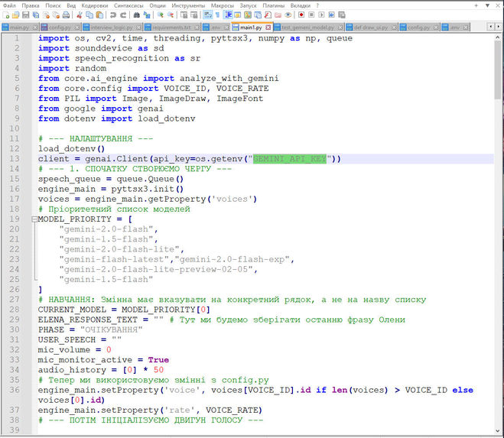Toggle show all characters pilcrow
The width and height of the screenshot is (504, 438).
217,15
